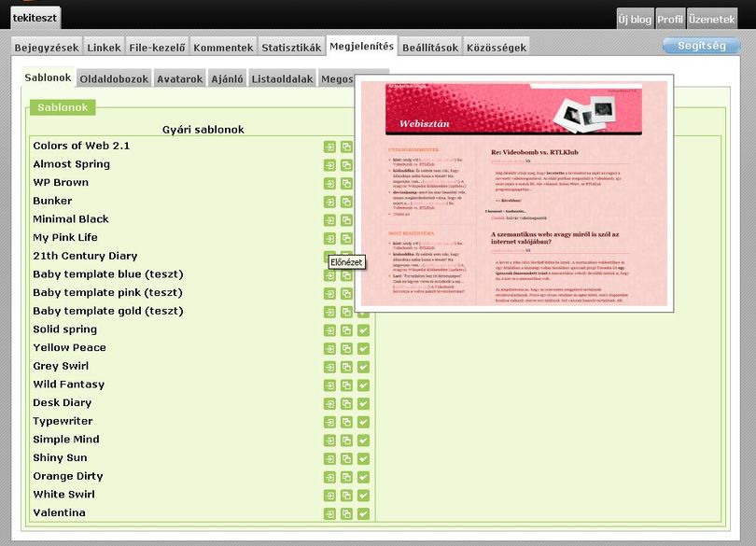Click the duplicate icon for Almost Spring

coord(346,165)
